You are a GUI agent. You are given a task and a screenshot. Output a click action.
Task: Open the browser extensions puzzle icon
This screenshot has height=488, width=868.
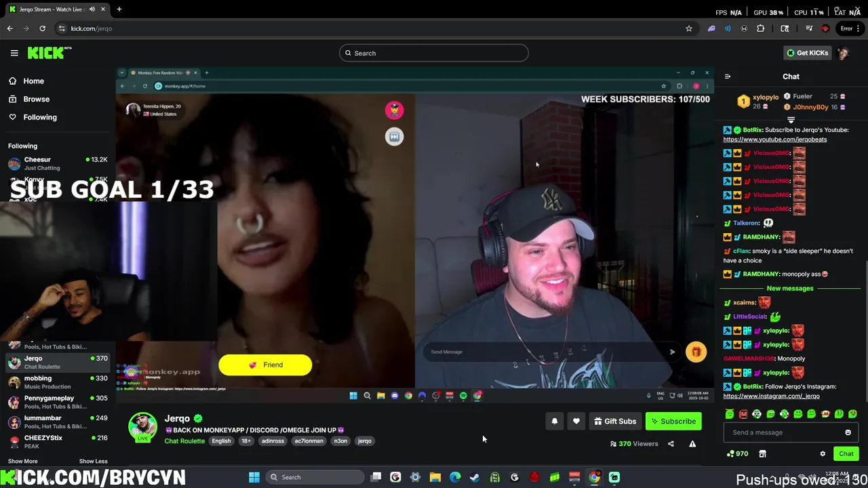click(x=760, y=28)
